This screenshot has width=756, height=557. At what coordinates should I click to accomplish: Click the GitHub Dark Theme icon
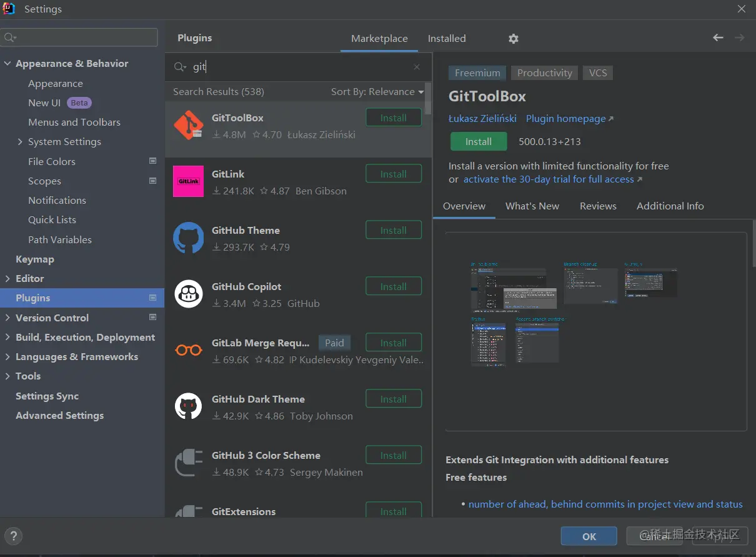click(x=188, y=406)
